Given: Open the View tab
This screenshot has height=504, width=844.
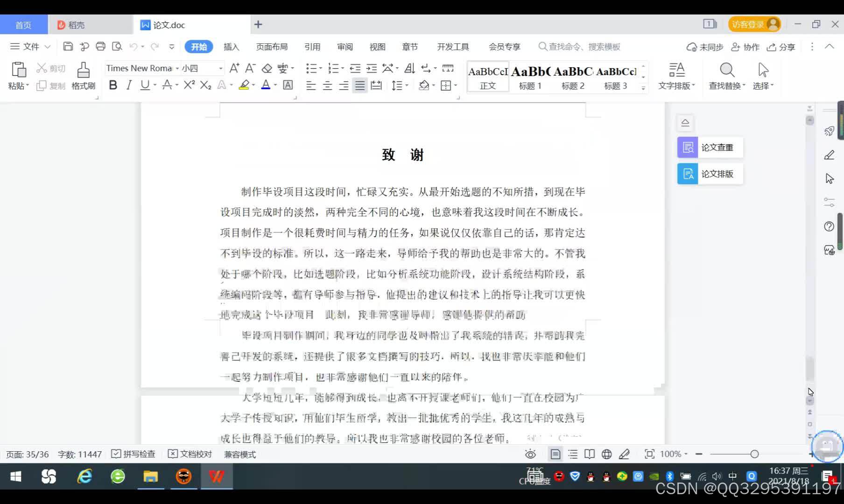Looking at the screenshot, I should point(377,47).
